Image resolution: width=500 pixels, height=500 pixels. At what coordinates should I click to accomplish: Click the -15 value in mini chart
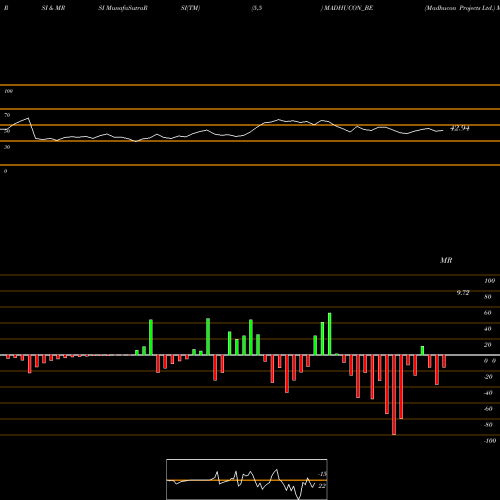[x=322, y=474]
